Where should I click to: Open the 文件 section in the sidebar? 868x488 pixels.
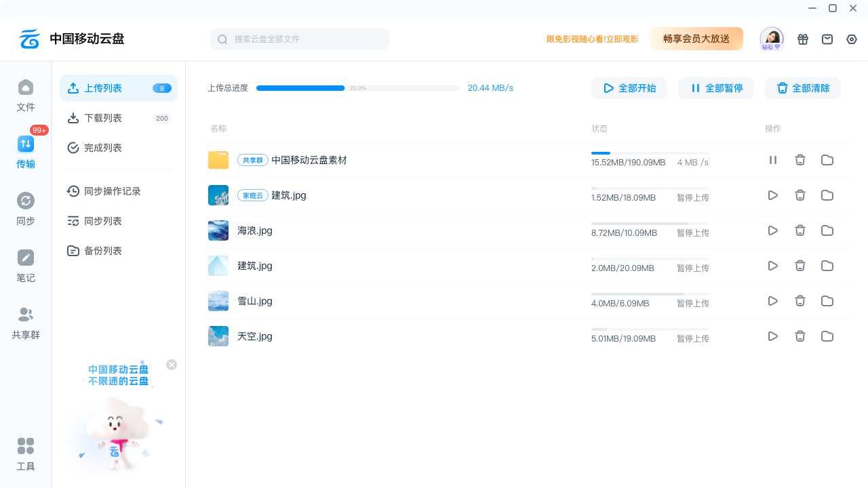point(25,95)
